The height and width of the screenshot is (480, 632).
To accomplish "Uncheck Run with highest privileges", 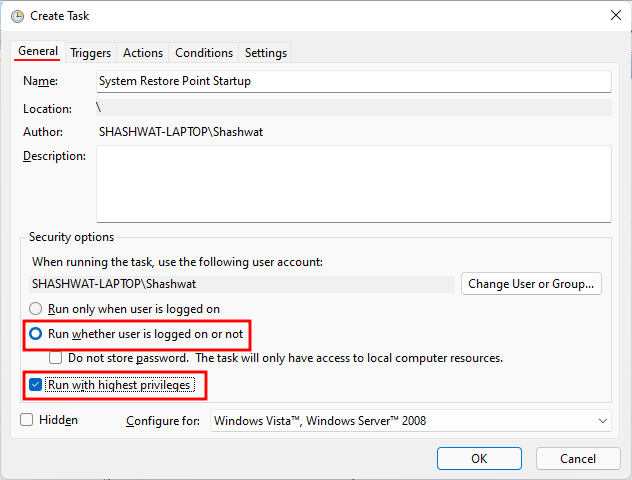I will click(x=37, y=384).
